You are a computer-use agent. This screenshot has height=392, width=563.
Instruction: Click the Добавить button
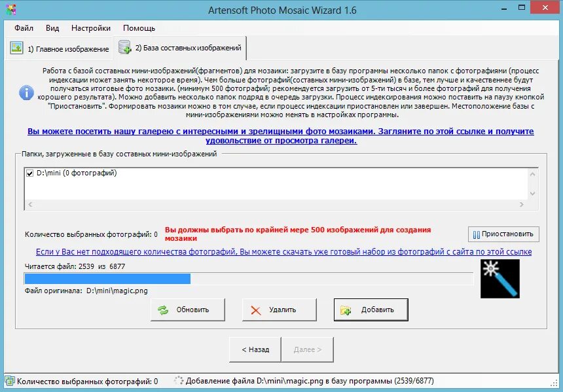(371, 310)
